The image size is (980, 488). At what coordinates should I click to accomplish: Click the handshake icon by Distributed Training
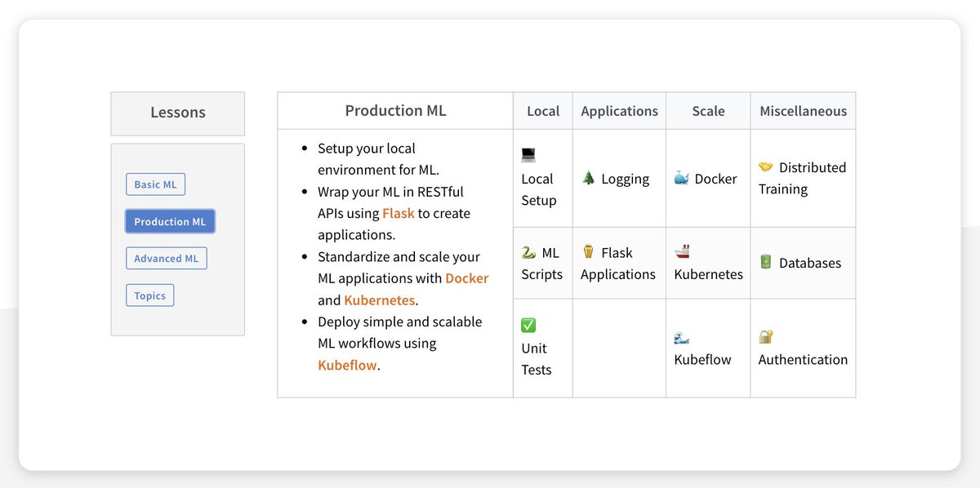click(765, 167)
